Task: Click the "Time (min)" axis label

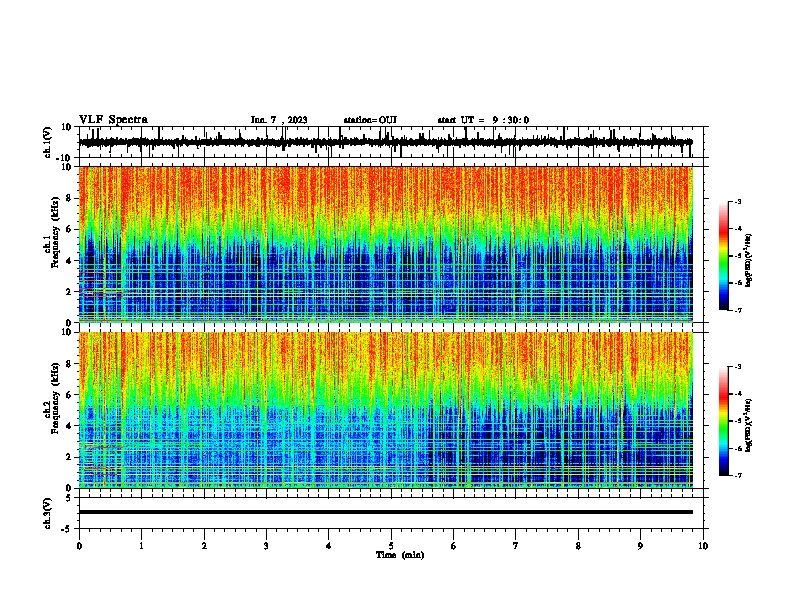Action: (x=400, y=555)
